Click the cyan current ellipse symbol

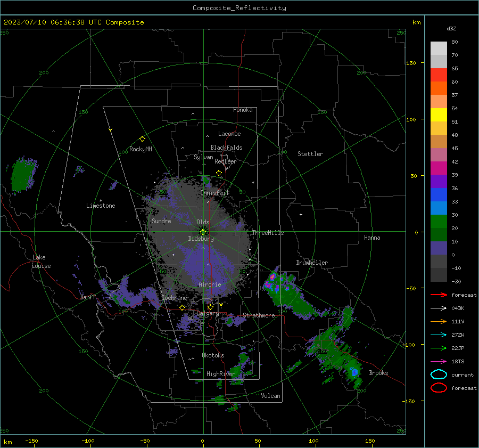[x=439, y=374]
